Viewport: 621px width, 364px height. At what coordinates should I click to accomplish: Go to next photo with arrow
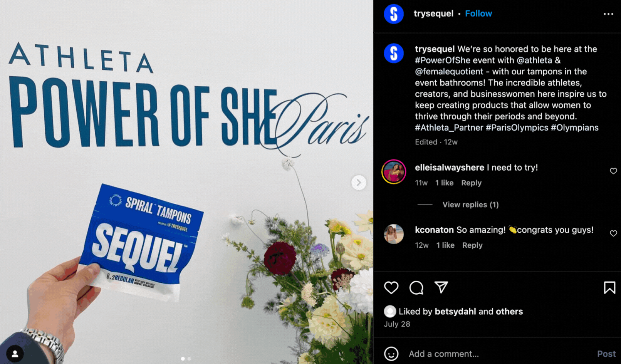click(x=358, y=182)
